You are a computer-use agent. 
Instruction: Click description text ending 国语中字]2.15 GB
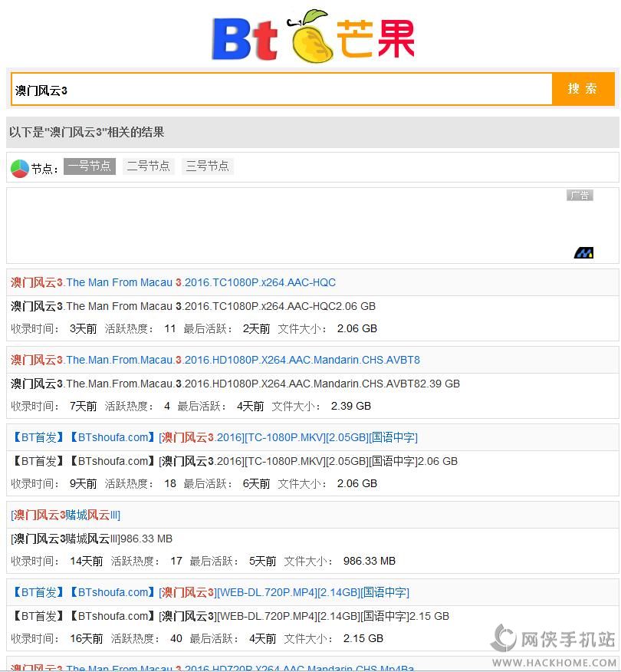click(230, 616)
